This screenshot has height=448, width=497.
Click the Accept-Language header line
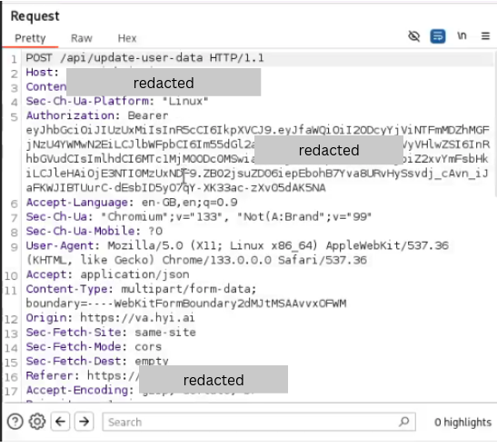tap(132, 203)
